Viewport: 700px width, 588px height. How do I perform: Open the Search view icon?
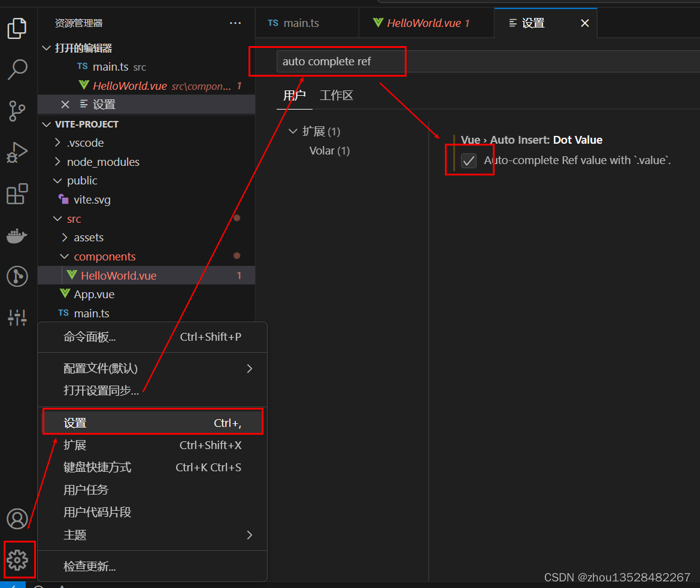(x=17, y=69)
